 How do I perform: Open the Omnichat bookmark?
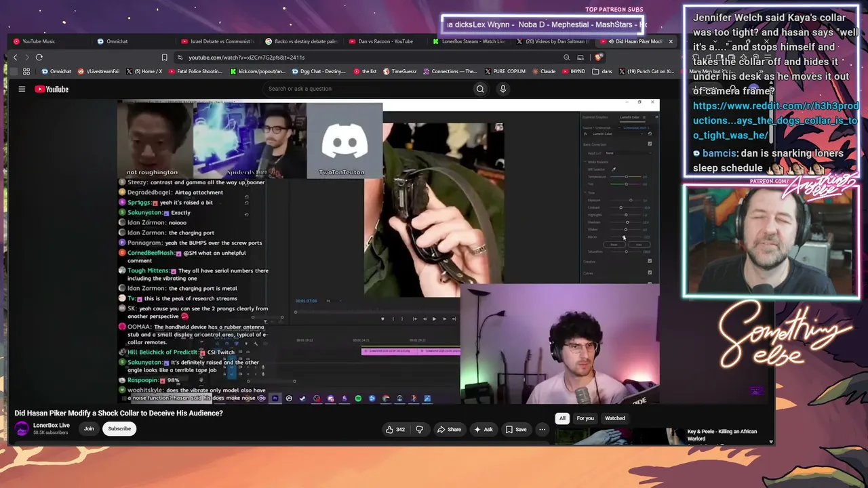point(56,71)
